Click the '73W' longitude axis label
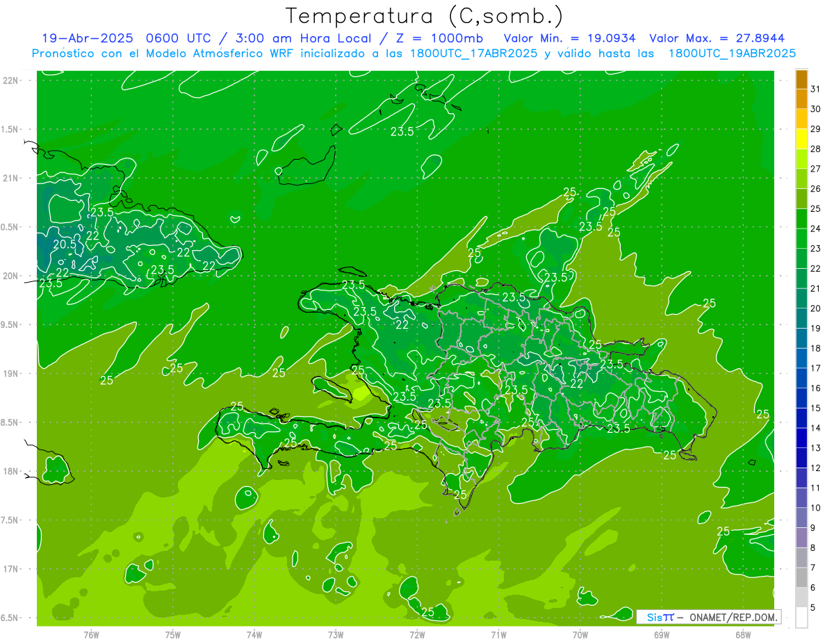The width and height of the screenshot is (834, 644). point(336,634)
